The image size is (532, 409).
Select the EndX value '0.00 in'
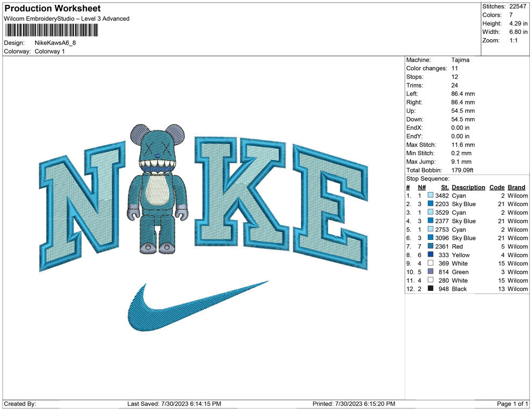(461, 128)
